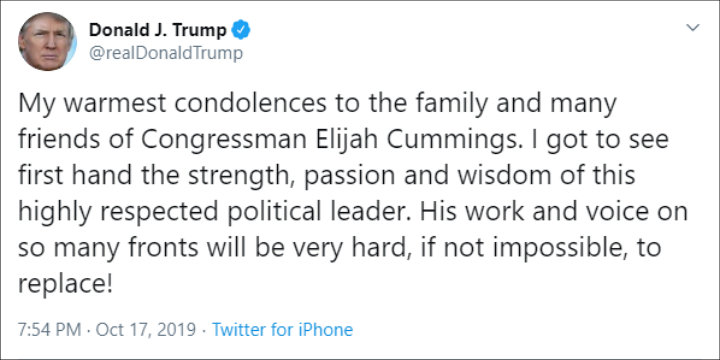Open Donald J. Trump's profile photo
Viewport: 720px width, 360px height.
pos(47,41)
